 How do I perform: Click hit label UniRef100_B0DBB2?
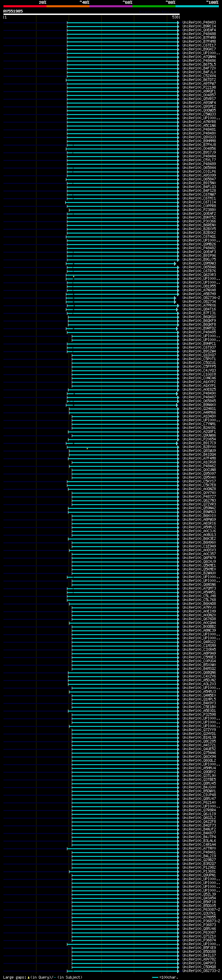pyautogui.click(x=199, y=626)
